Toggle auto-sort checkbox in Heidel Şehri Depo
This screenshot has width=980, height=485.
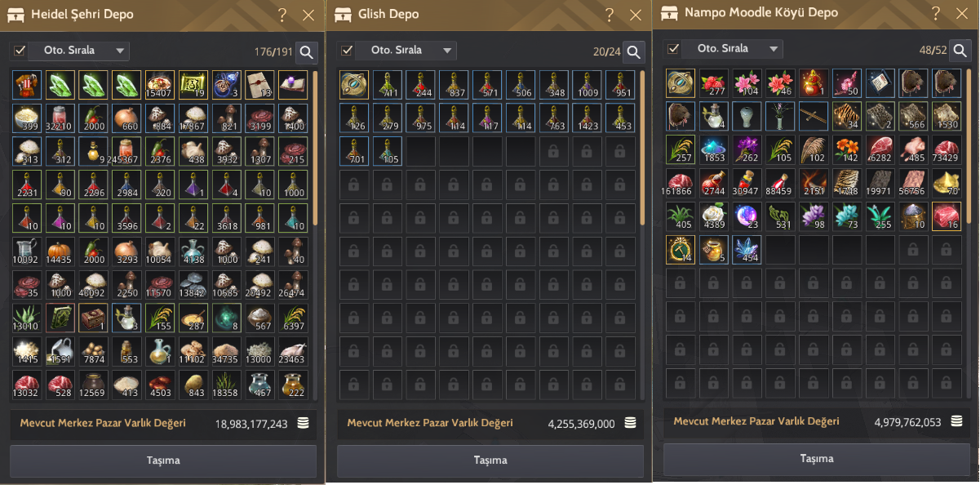[20, 51]
